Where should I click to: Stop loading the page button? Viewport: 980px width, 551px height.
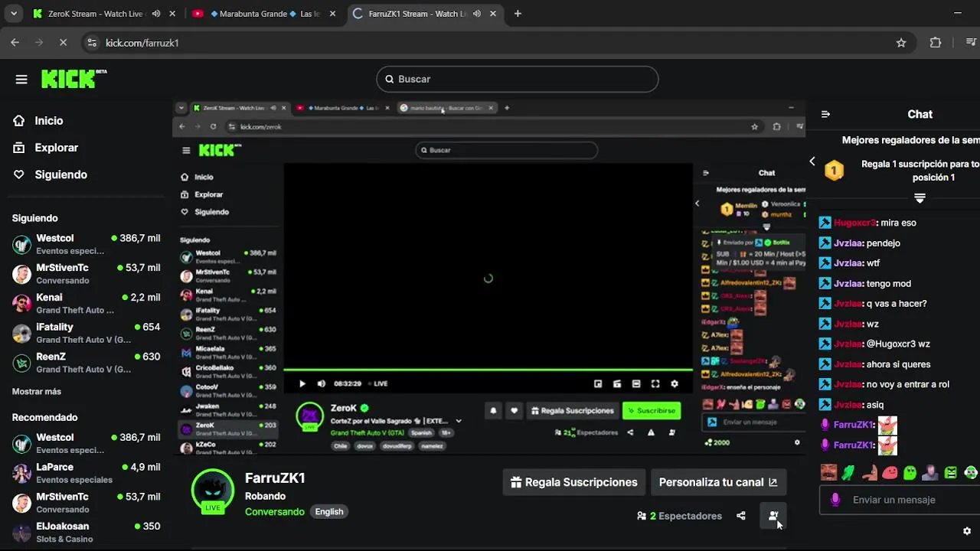pyautogui.click(x=64, y=43)
